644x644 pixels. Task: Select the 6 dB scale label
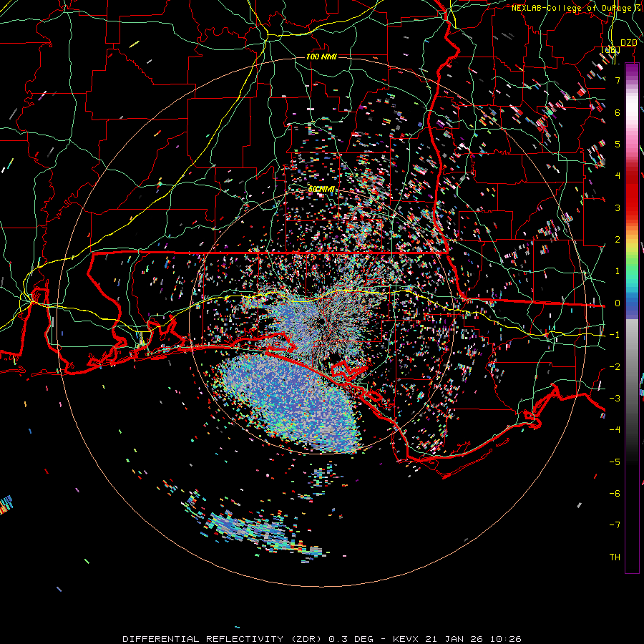(618, 112)
